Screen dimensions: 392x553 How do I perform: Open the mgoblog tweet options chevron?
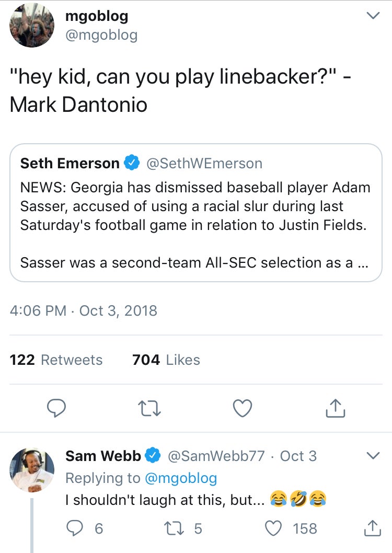pos(373,17)
